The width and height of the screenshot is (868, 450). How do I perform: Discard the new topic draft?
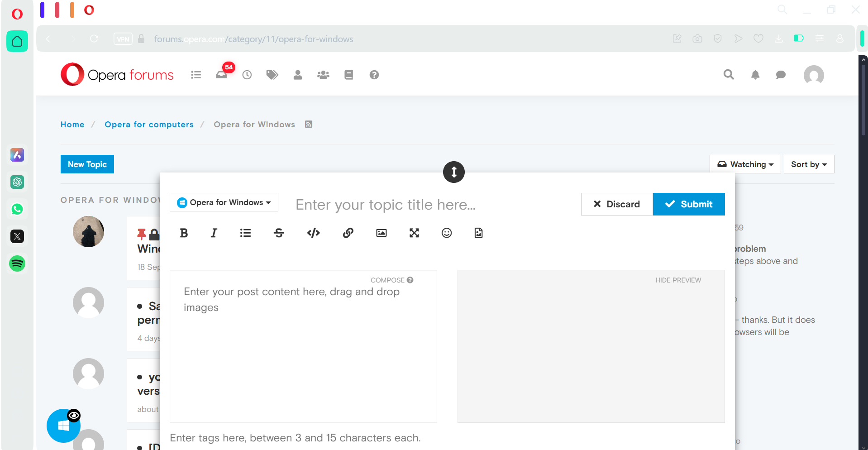tap(617, 204)
